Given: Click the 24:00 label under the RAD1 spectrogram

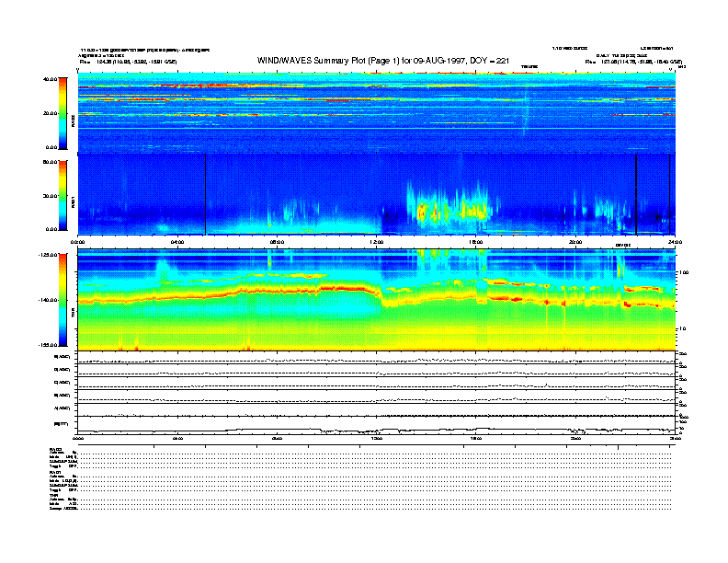Looking at the screenshot, I should coord(675,242).
